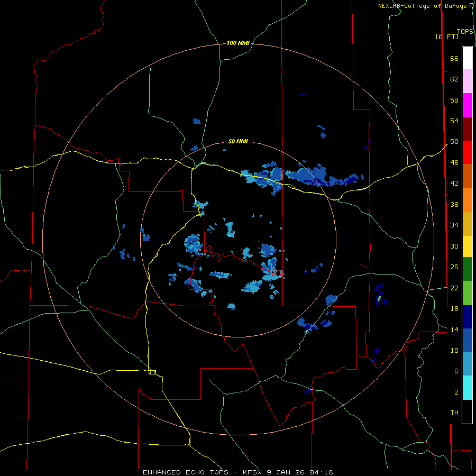Click the "100 NMI" range ring label
This screenshot has width=476, height=476.
pos(238,43)
